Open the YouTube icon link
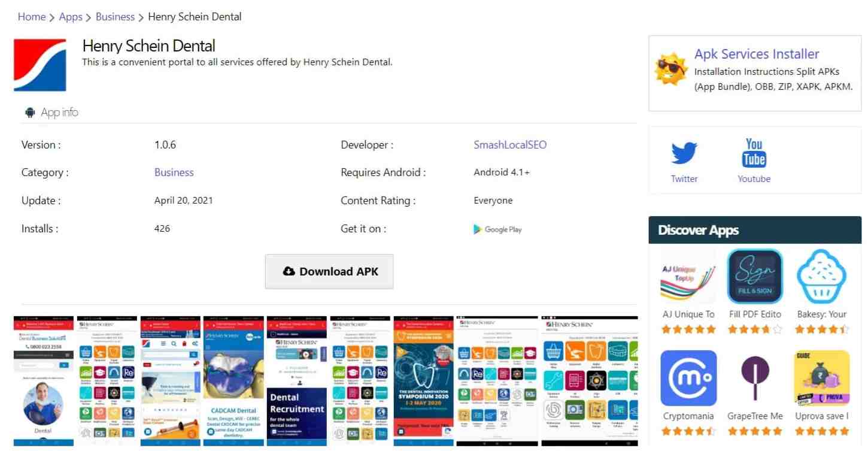 click(754, 153)
